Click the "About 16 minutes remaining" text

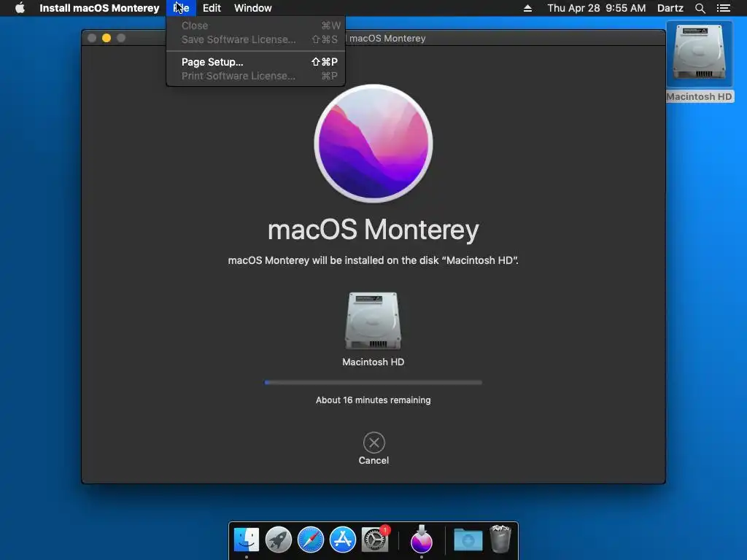click(x=373, y=400)
